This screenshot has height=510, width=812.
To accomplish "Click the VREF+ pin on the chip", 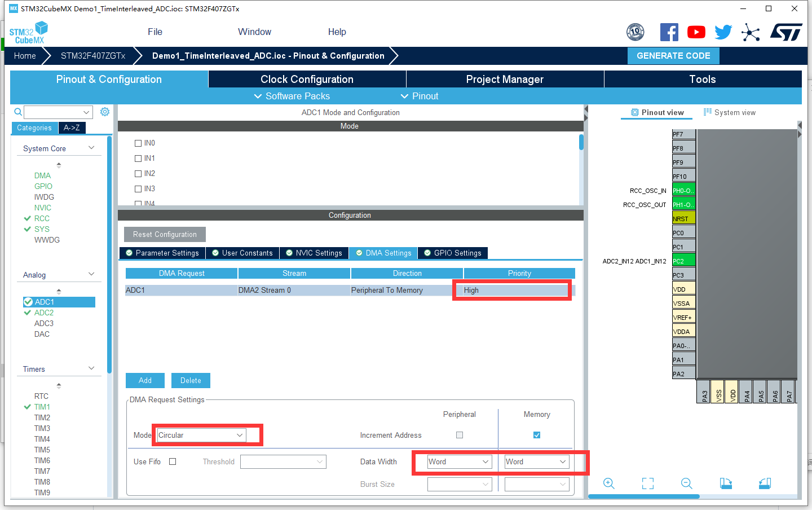I will (683, 317).
